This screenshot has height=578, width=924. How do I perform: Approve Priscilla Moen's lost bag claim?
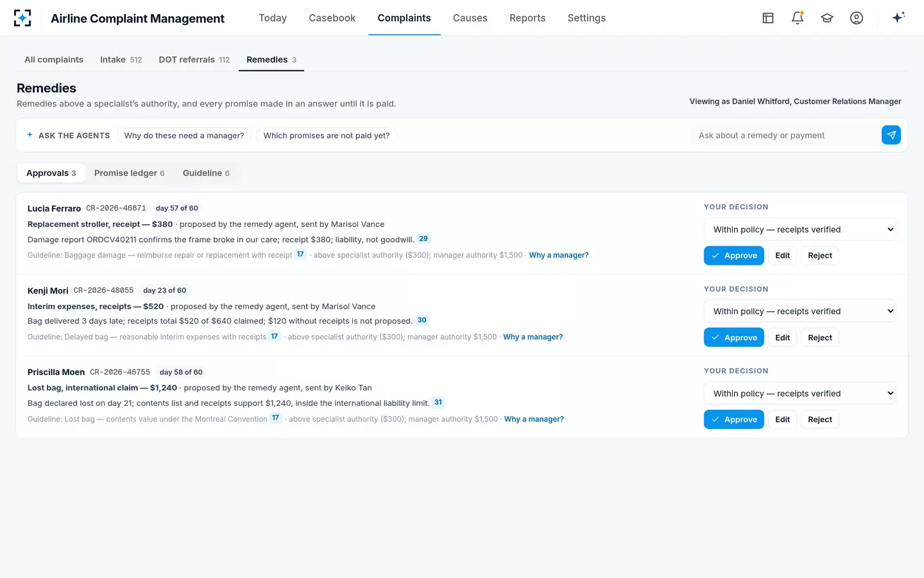(x=734, y=419)
